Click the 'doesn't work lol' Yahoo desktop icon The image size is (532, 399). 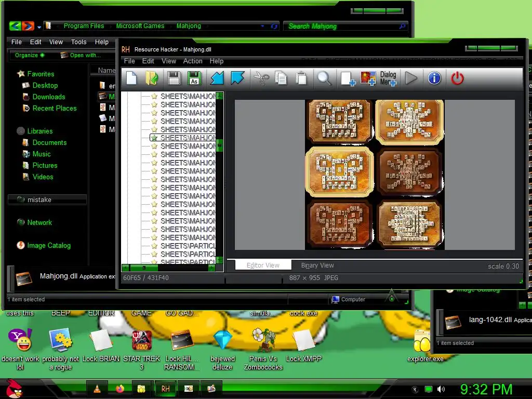pos(20,350)
